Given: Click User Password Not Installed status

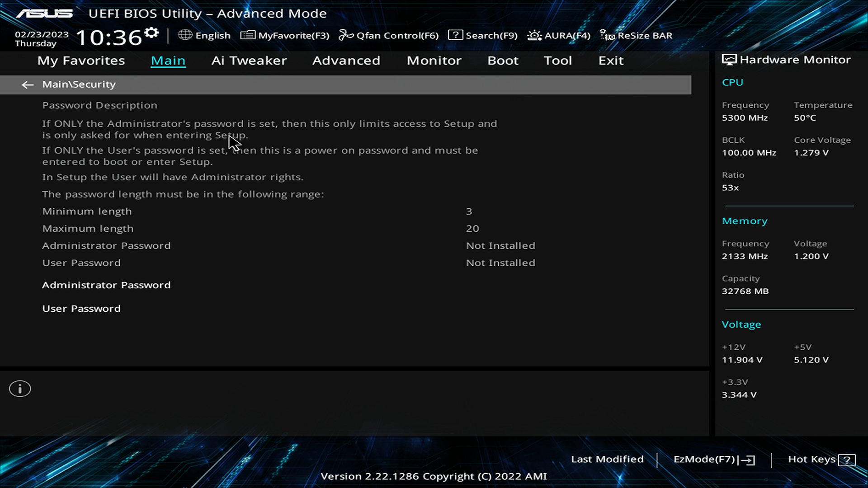Looking at the screenshot, I should (500, 263).
